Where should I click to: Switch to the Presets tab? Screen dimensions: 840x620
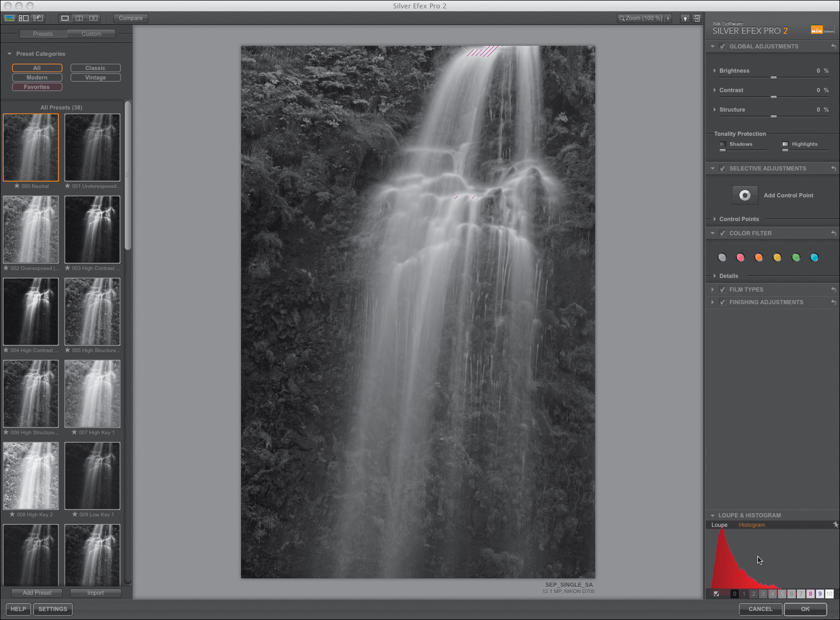(43, 34)
